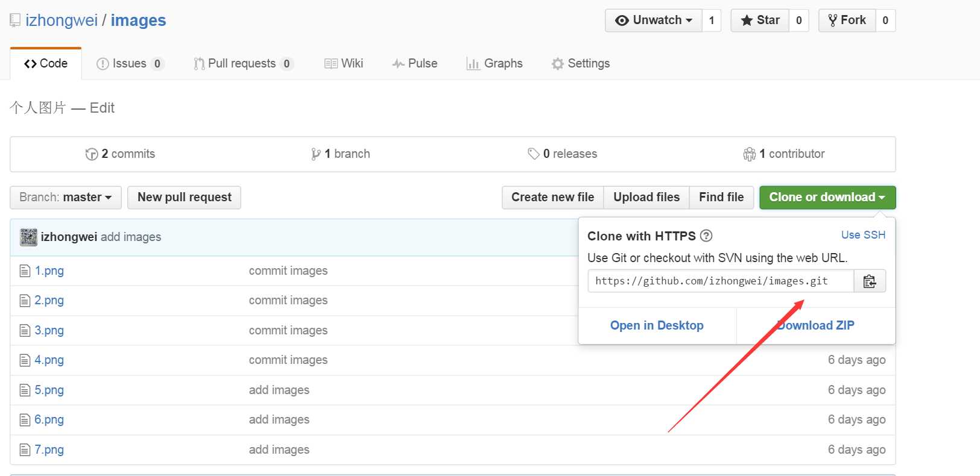This screenshot has height=476, width=980.
Task: Fork the repository
Action: (847, 20)
